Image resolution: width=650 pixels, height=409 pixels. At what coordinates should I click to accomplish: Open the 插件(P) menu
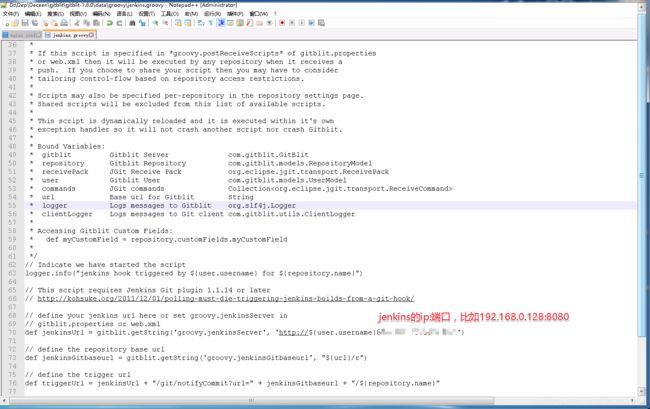point(235,14)
